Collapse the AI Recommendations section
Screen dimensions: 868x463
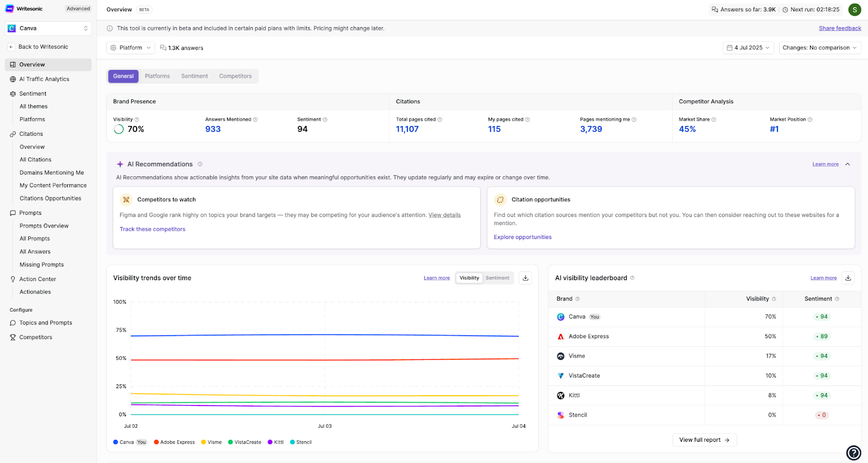click(x=847, y=164)
